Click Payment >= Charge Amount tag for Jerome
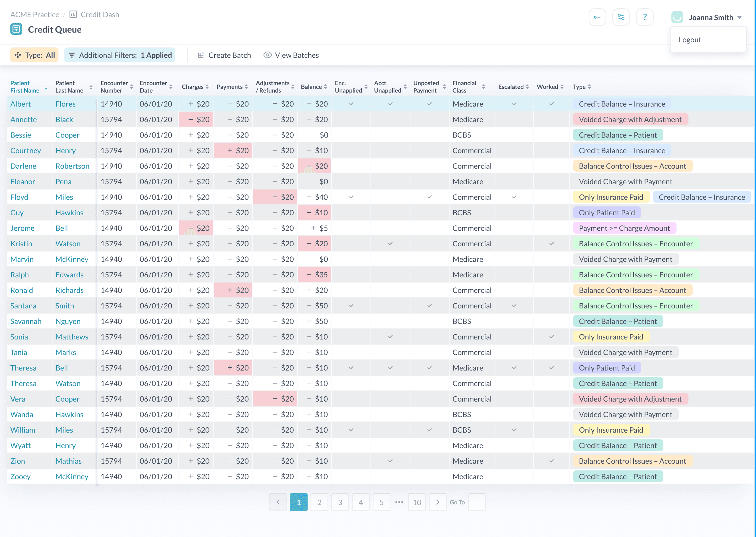Image resolution: width=756 pixels, height=537 pixels. pyautogui.click(x=624, y=228)
